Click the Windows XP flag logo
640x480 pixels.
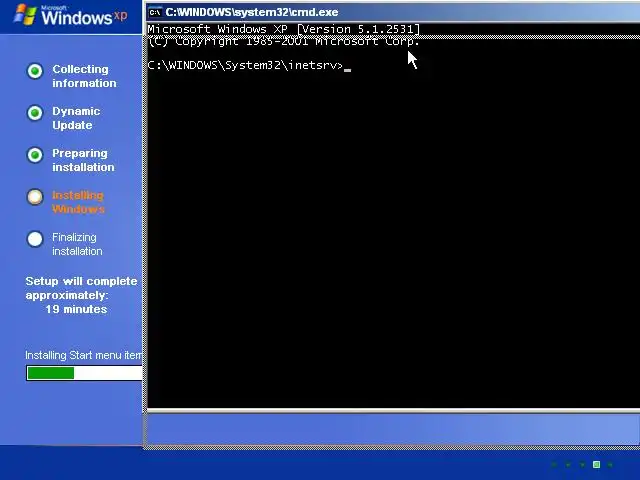point(24,15)
